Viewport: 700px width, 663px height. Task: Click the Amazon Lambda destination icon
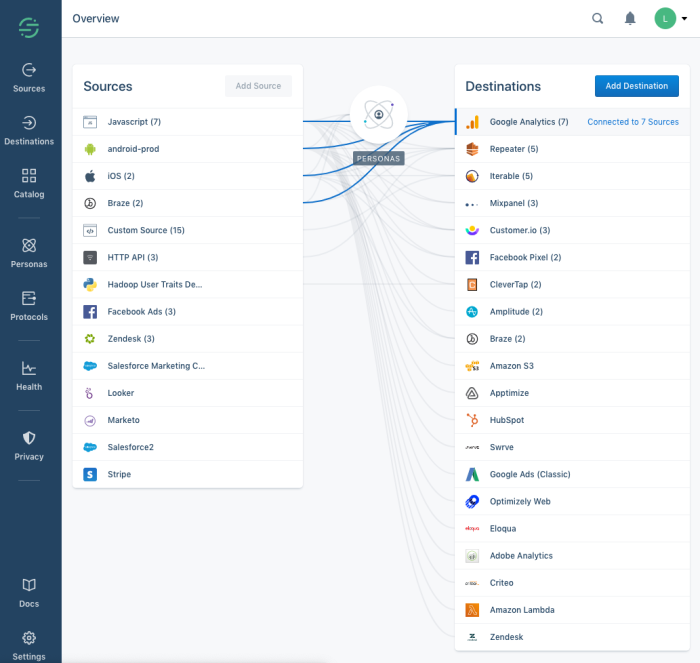tap(472, 610)
